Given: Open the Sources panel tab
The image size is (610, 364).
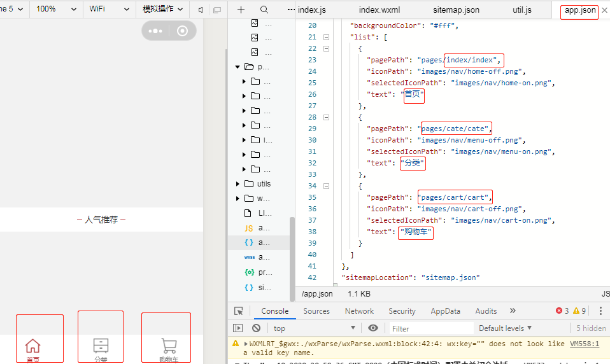Looking at the screenshot, I should coord(316,311).
